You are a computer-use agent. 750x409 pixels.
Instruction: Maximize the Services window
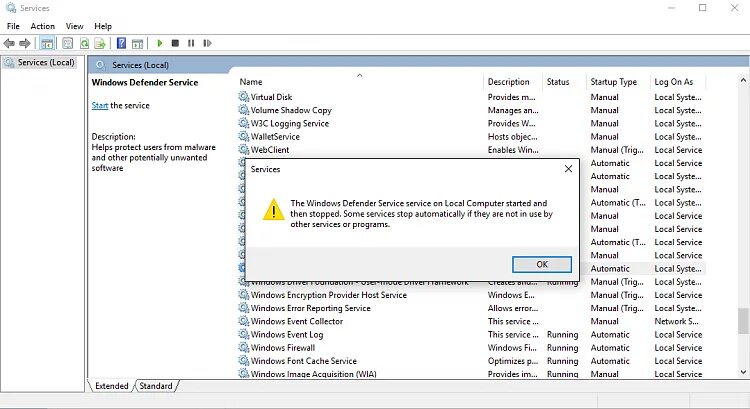pyautogui.click(x=703, y=8)
